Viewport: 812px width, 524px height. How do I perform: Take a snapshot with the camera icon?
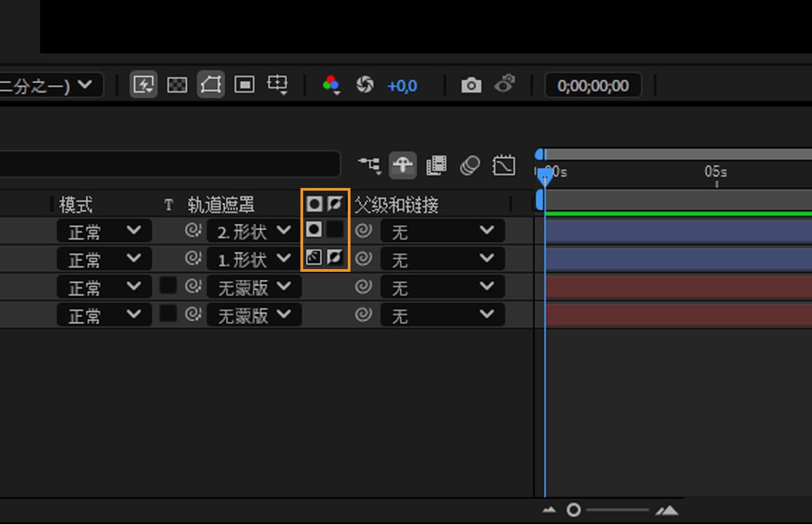click(x=471, y=85)
